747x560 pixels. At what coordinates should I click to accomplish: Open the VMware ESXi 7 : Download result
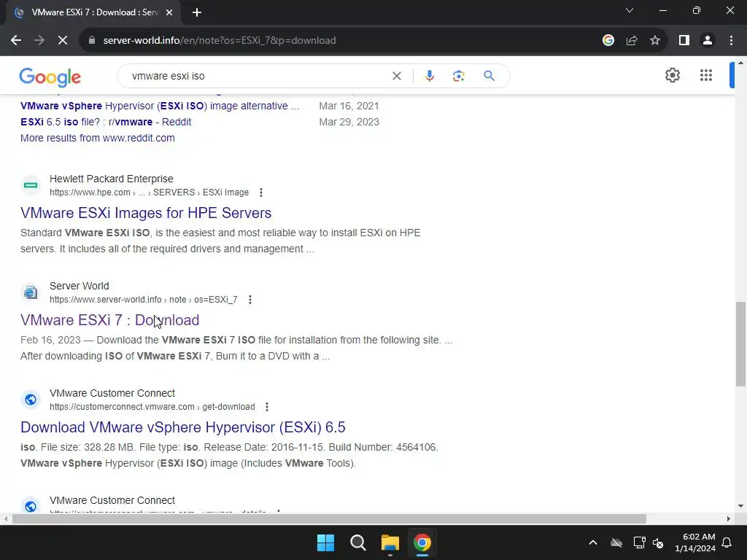click(x=109, y=320)
